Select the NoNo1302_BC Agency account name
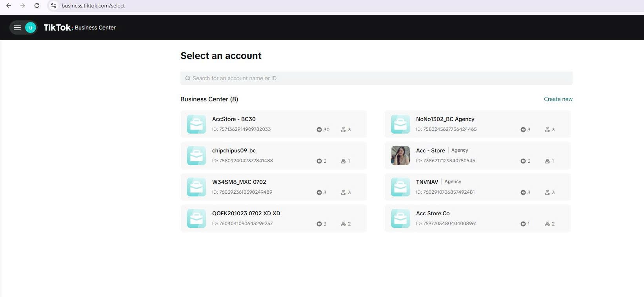Image resolution: width=644 pixels, height=297 pixels. point(445,119)
